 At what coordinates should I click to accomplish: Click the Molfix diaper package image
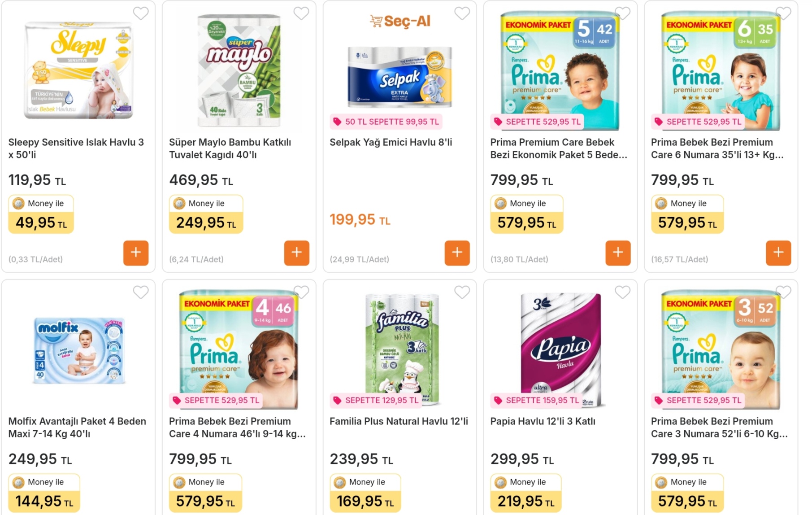click(79, 351)
